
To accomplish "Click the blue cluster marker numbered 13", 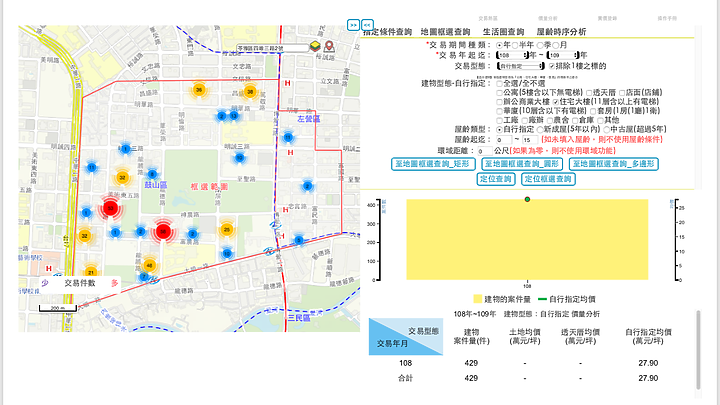I will click(x=234, y=116).
